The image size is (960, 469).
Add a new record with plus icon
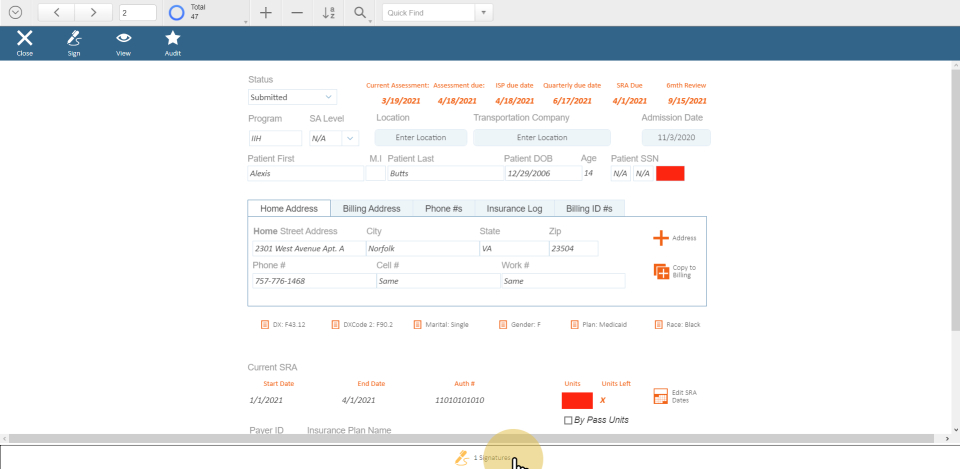coord(265,13)
